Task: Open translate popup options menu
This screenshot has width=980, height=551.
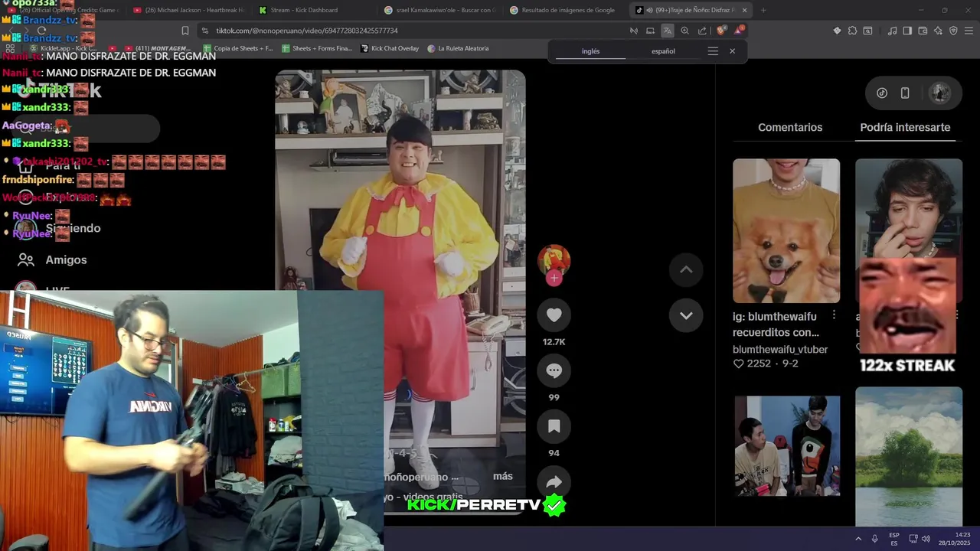Action: click(x=713, y=51)
